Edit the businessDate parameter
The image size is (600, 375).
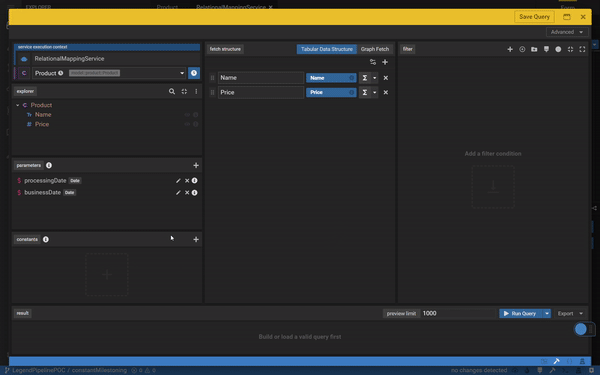pos(178,192)
